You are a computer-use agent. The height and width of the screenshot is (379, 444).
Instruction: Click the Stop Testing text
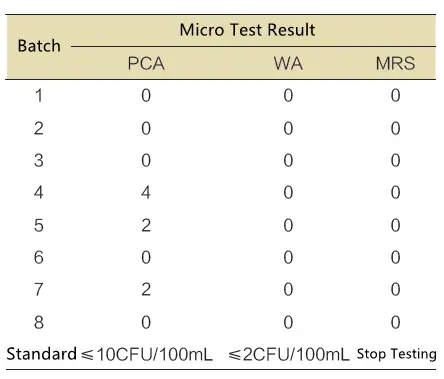[x=397, y=354]
